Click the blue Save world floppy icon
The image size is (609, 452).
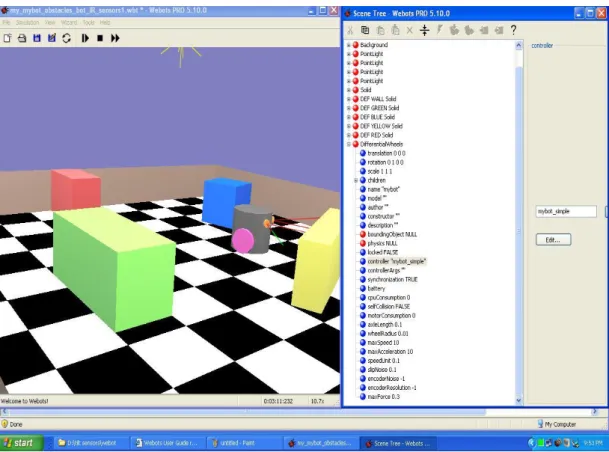(37, 38)
